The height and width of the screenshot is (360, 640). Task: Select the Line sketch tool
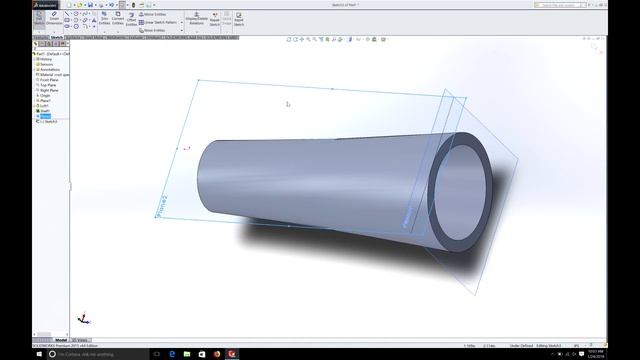pyautogui.click(x=67, y=14)
